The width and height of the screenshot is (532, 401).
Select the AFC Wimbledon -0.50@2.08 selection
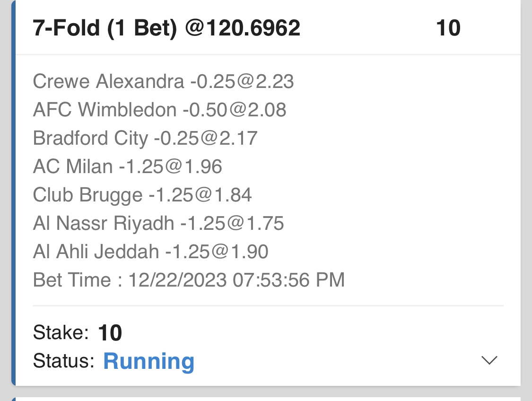(159, 110)
